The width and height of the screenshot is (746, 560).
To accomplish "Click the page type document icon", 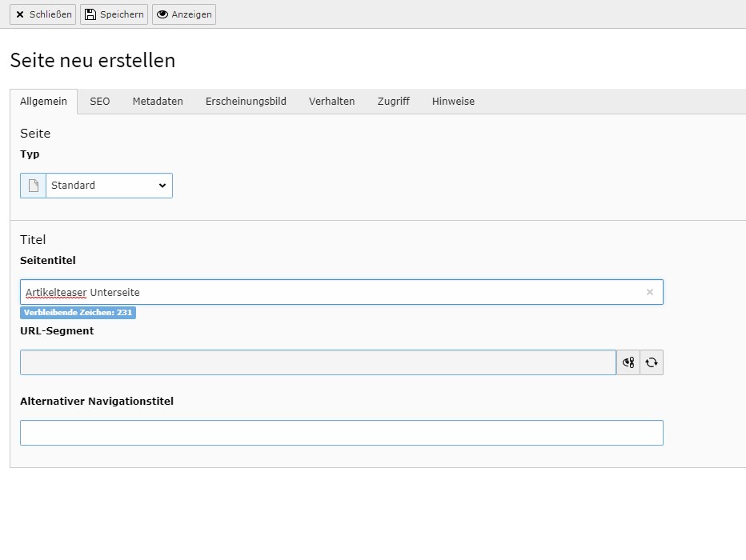I will tap(33, 186).
